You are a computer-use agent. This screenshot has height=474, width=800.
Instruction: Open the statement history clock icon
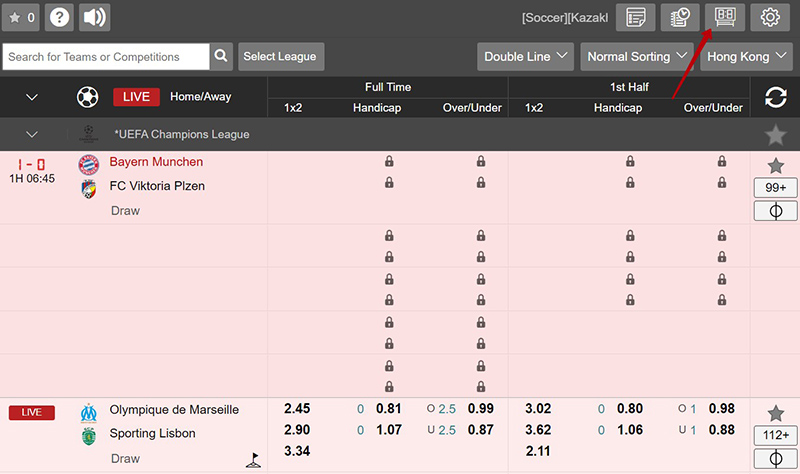pyautogui.click(x=680, y=18)
